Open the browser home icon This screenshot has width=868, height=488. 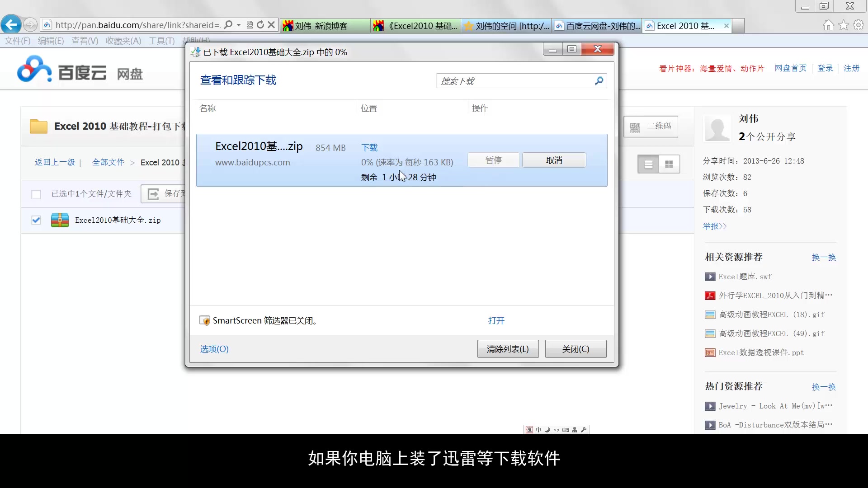[828, 25]
